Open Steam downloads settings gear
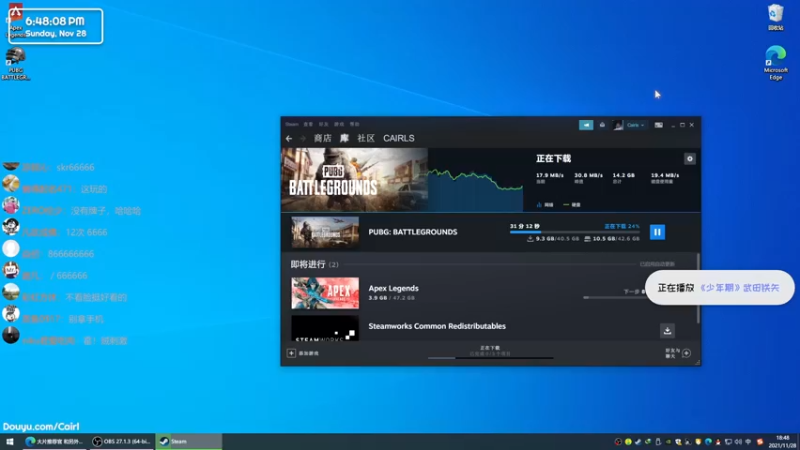Viewport: 800px width, 450px height. pyautogui.click(x=689, y=159)
